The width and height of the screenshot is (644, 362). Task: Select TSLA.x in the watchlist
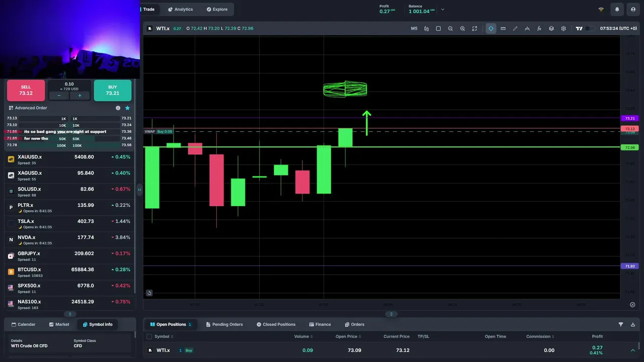pyautogui.click(x=69, y=224)
